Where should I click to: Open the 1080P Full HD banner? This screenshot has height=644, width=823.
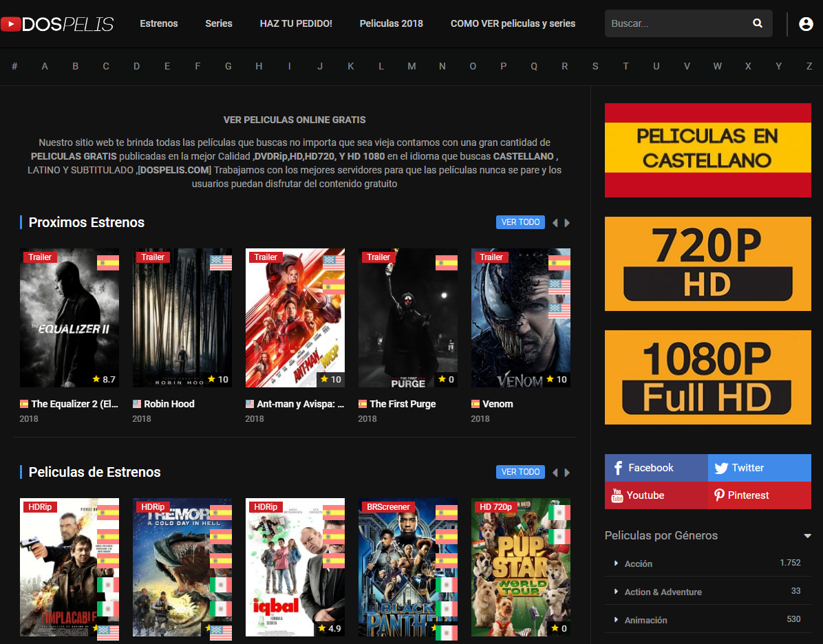(x=707, y=377)
